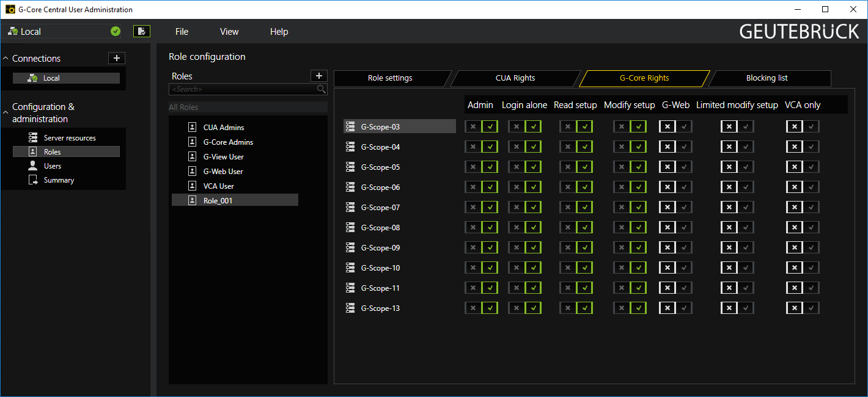
Task: Click the server icon for G-Scope-07
Action: [x=350, y=207]
